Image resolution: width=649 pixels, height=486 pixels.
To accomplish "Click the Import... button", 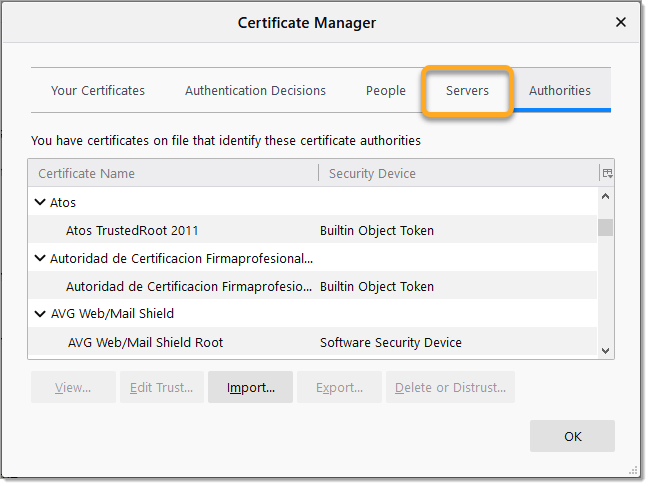I will click(250, 387).
